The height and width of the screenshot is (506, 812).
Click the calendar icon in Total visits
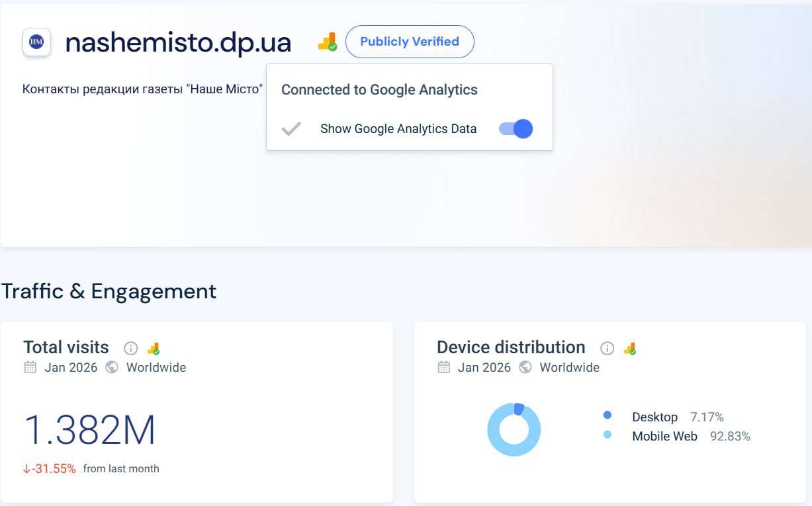(30, 367)
